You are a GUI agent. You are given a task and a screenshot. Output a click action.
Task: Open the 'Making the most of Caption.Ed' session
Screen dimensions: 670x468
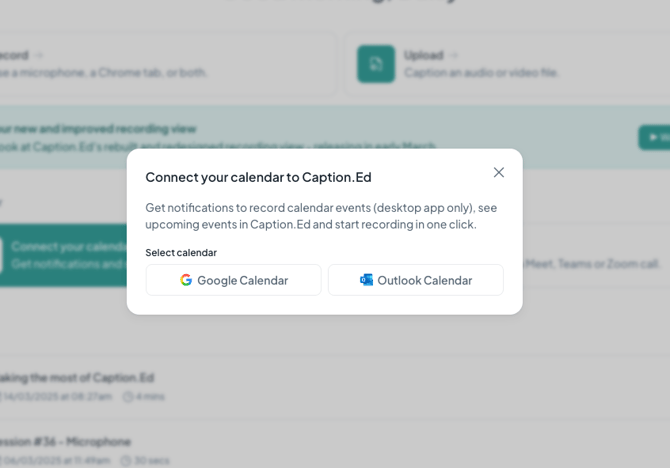[x=76, y=377]
